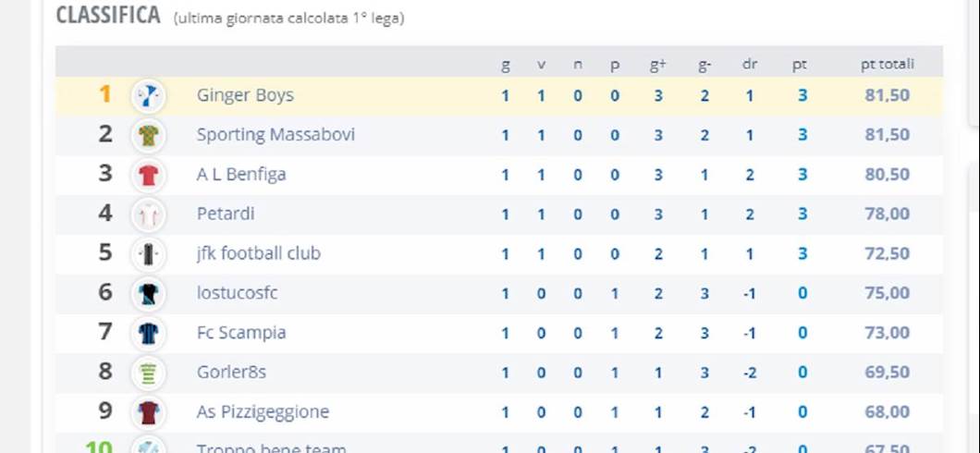Open A L Benfiga team page
Screen dimensions: 980x453
click(x=241, y=175)
